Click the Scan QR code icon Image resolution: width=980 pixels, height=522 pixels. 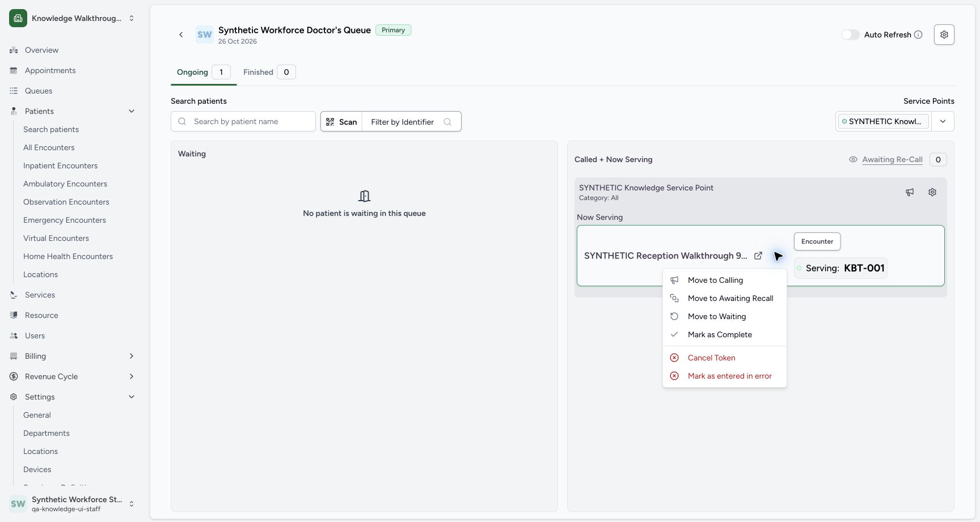pyautogui.click(x=330, y=122)
